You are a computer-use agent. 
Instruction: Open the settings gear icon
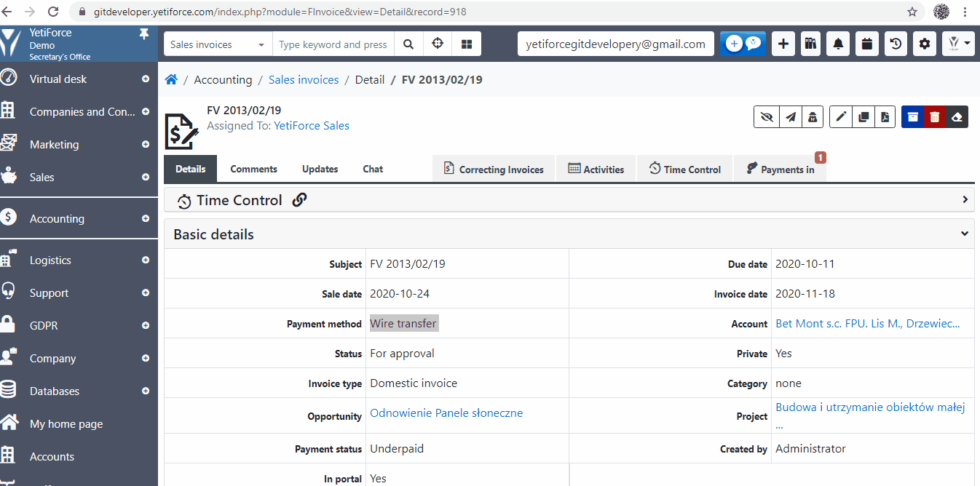coord(925,44)
